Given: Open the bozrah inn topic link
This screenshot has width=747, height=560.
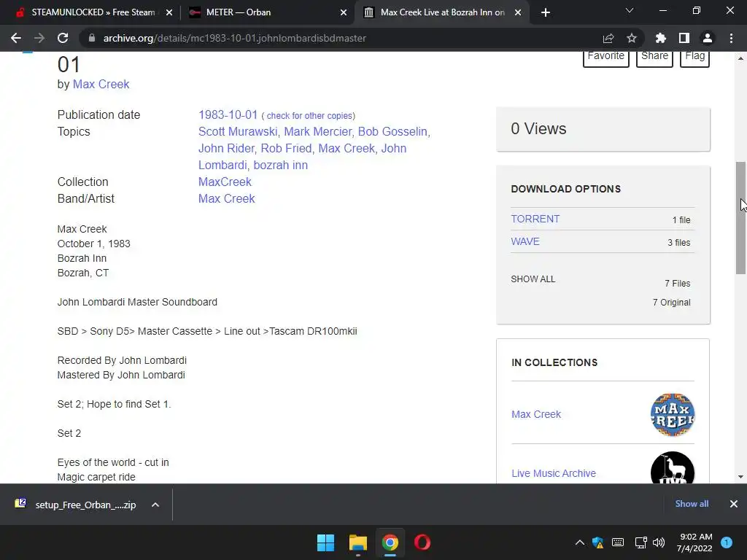Looking at the screenshot, I should pos(281,166).
